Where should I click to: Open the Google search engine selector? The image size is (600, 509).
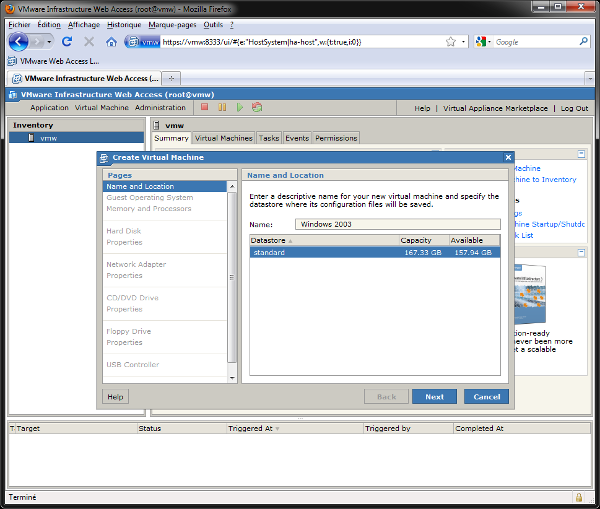click(x=483, y=42)
